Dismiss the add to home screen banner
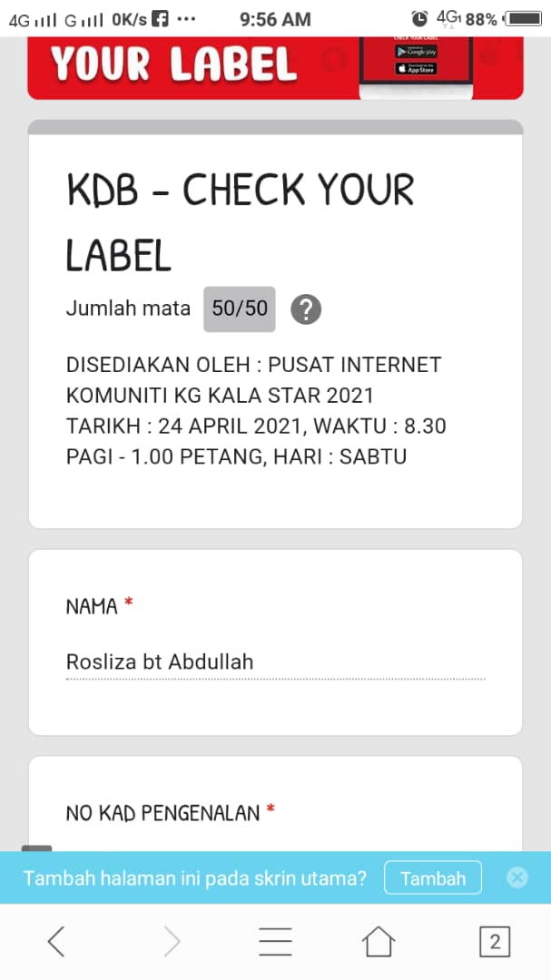 pos(517,877)
